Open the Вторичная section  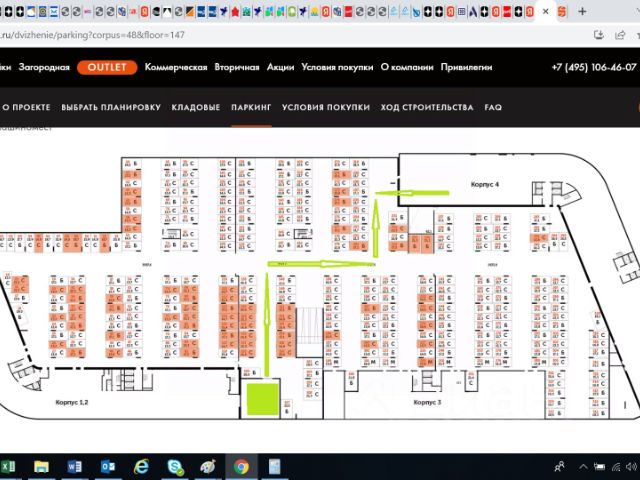pos(237,67)
